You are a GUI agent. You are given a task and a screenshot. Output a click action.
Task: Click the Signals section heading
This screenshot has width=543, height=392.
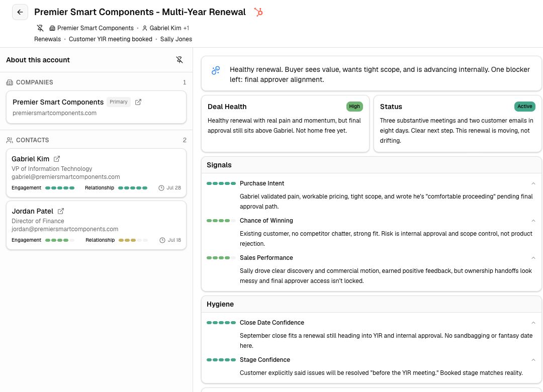pyautogui.click(x=219, y=165)
